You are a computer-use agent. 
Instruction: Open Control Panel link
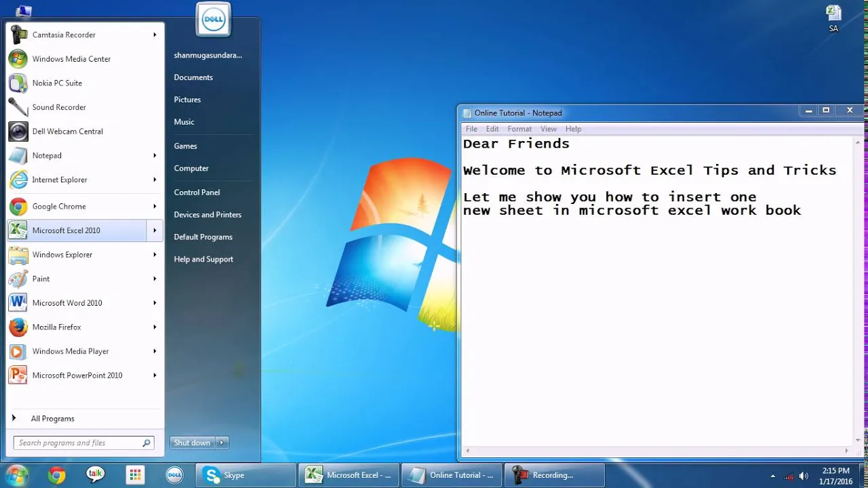[x=197, y=192]
